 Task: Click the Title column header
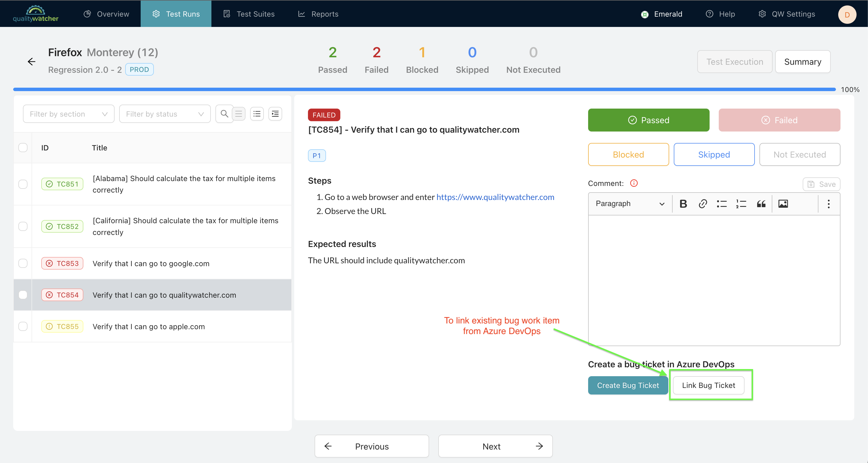pos(99,148)
